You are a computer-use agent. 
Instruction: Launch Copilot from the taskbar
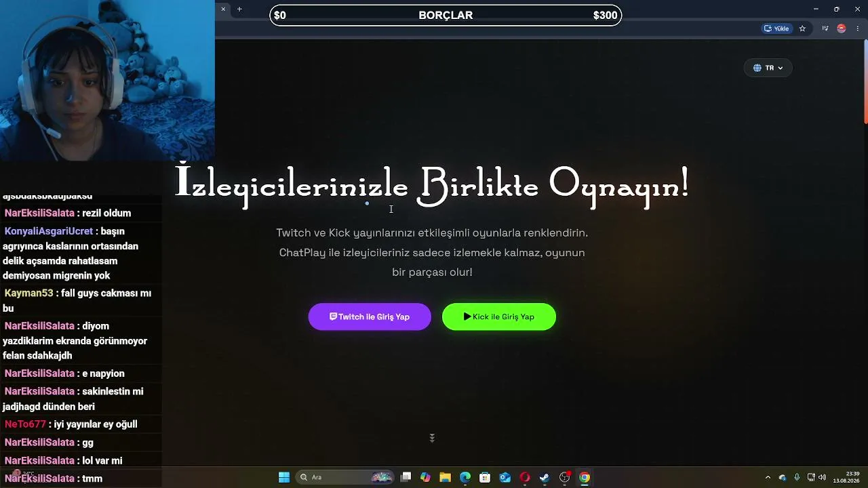[425, 477]
